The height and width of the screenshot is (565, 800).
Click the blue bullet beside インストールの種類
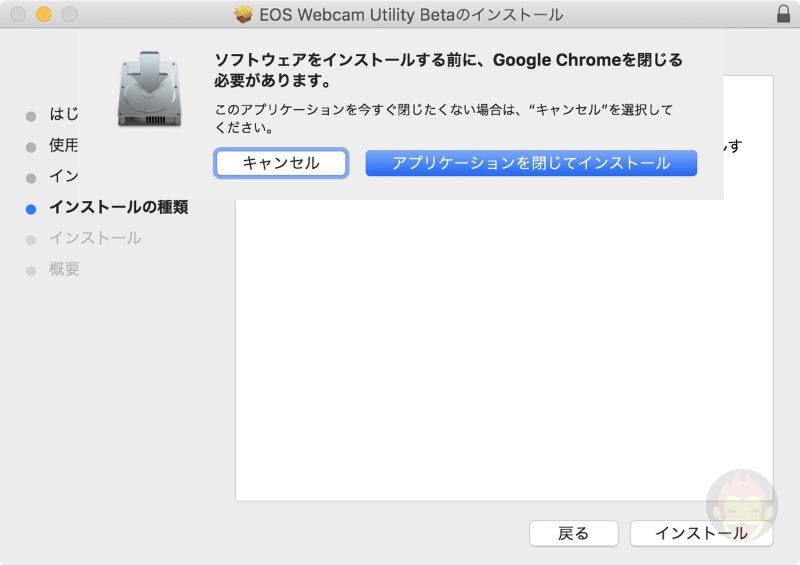click(31, 209)
